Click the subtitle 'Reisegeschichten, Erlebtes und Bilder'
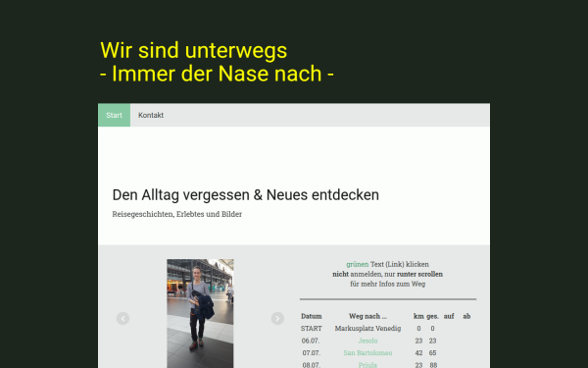Image resolution: width=588 pixels, height=368 pixels. [177, 214]
